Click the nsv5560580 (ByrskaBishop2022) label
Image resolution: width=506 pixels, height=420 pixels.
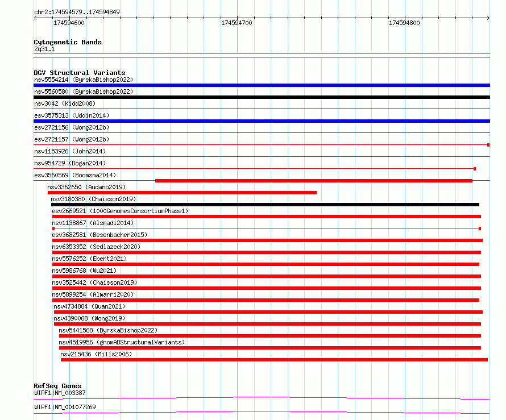click(83, 92)
